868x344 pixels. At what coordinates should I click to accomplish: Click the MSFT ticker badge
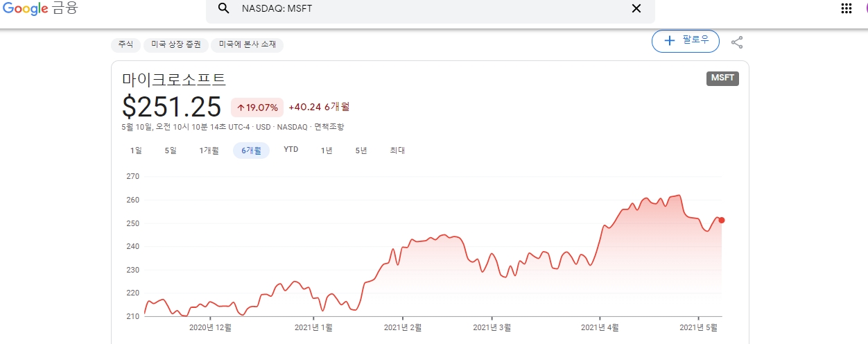(722, 78)
